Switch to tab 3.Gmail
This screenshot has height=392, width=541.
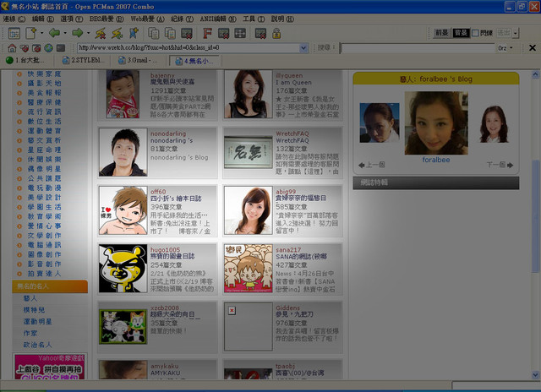click(139, 60)
